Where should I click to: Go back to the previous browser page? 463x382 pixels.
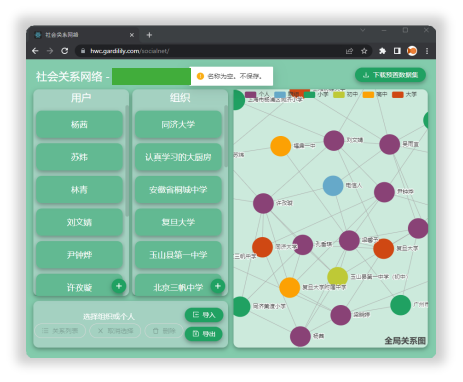pos(35,51)
